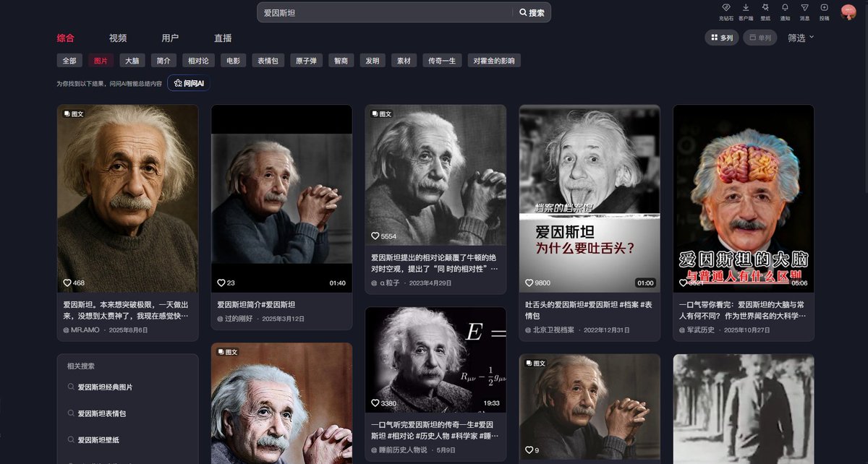Image resolution: width=868 pixels, height=464 pixels.
Task: Select the 对霍金的影响 filter chip
Action: click(x=494, y=61)
